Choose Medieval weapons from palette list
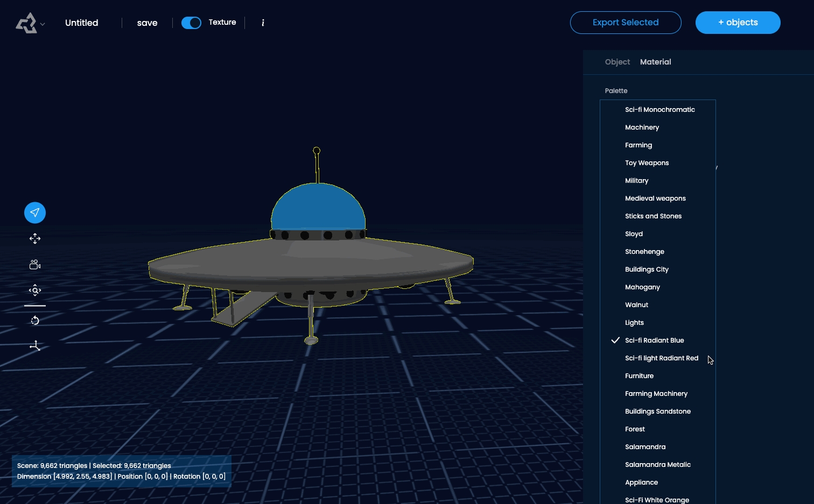Image resolution: width=814 pixels, height=504 pixels. tap(655, 198)
